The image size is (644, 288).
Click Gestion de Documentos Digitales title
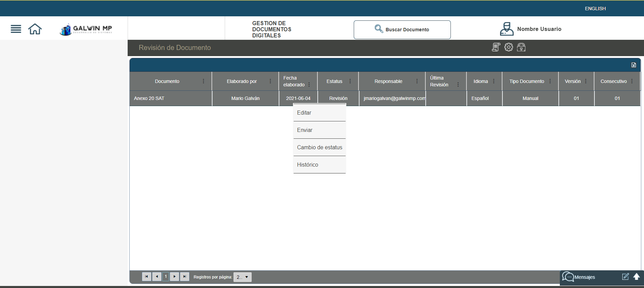(272, 29)
